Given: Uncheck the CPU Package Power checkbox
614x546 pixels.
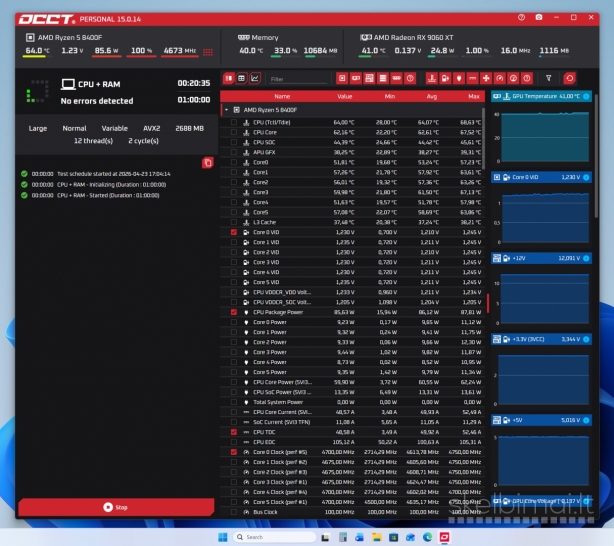Looking at the screenshot, I should point(234,312).
